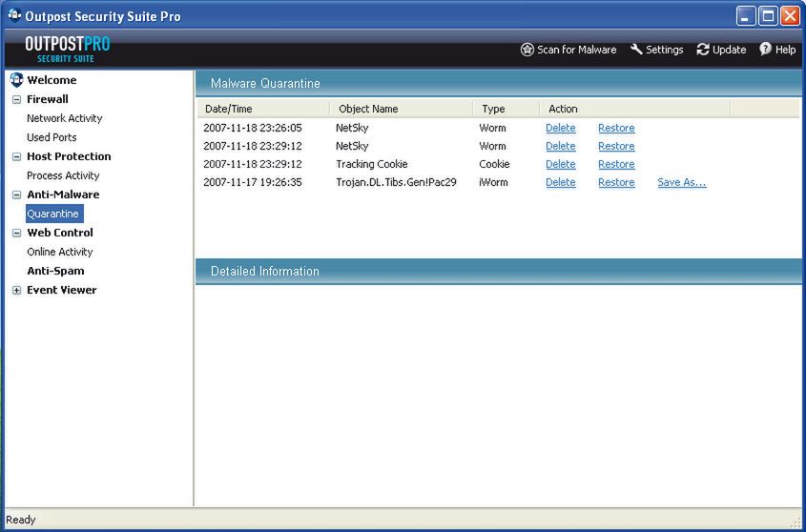This screenshot has height=532, width=806.
Task: Maximize the Outpost Security Suite window
Action: (x=768, y=16)
